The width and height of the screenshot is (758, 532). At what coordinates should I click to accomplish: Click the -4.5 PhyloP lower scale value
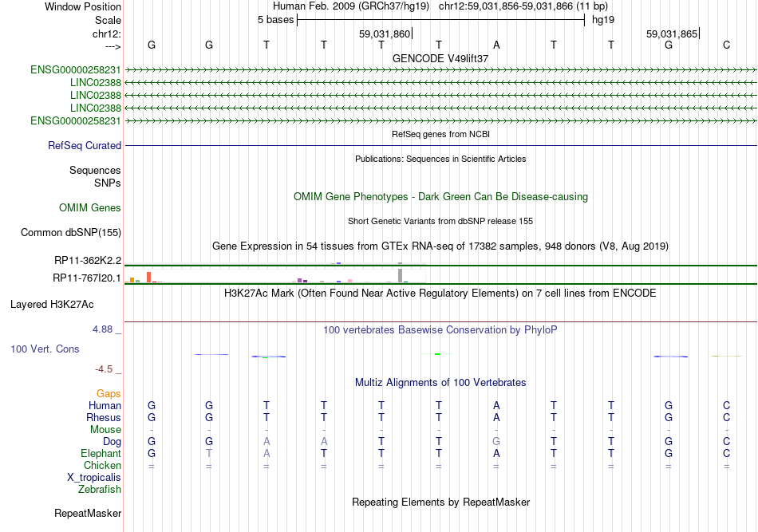pyautogui.click(x=104, y=369)
